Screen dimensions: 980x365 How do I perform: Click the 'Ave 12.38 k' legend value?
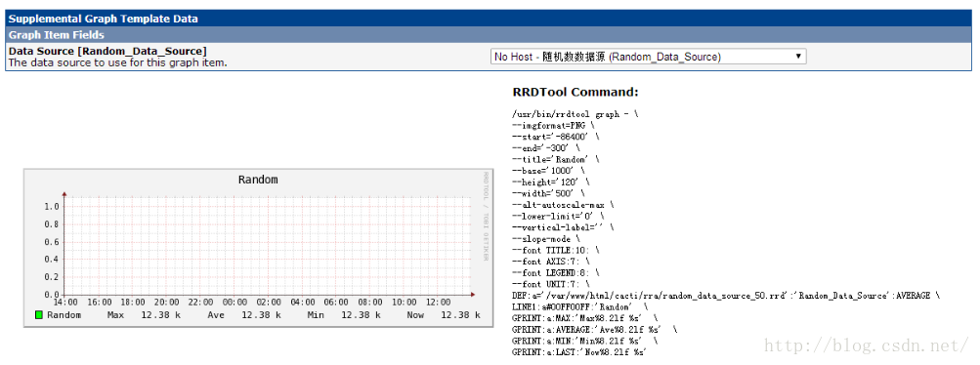(x=244, y=315)
